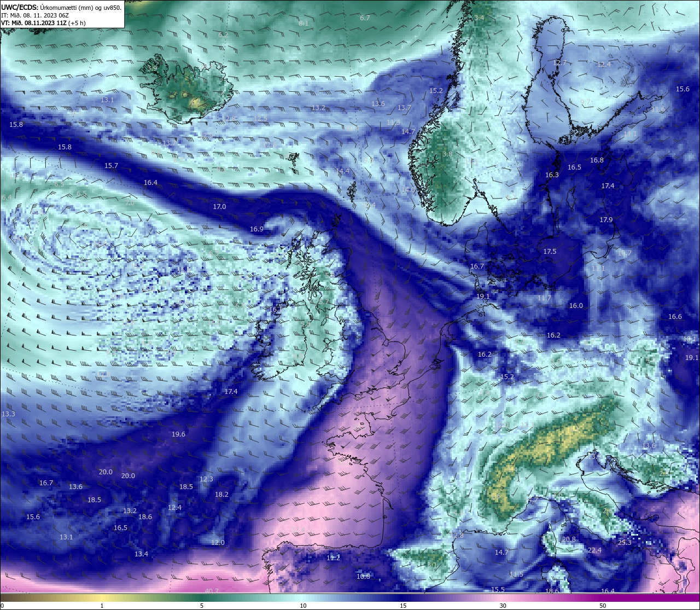The image size is (700, 610).
Task: Select the 'IT: Mið. 08. 11. 2023 06Z' line
Action: (x=34, y=15)
